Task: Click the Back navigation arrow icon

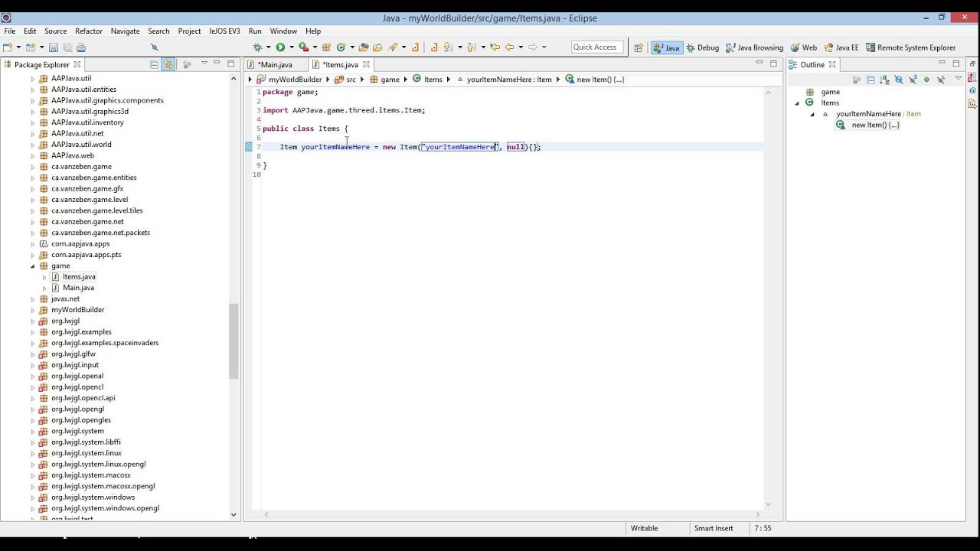Action: tap(509, 47)
